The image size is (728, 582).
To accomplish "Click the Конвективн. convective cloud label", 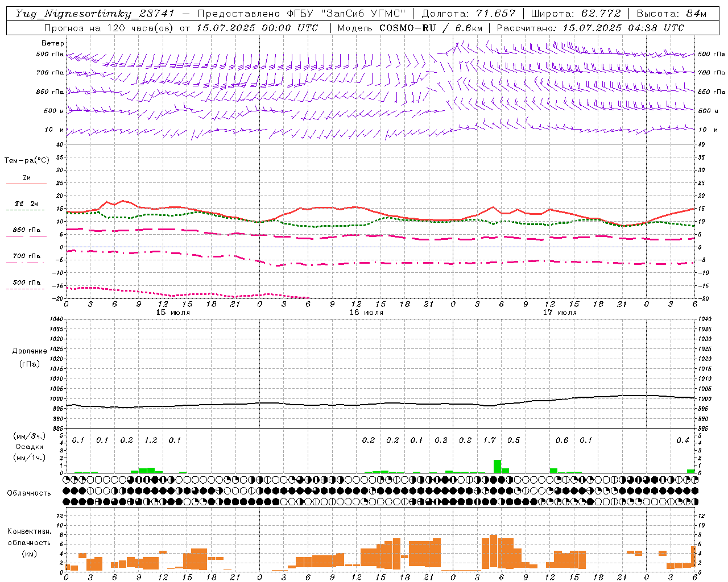I will pos(30,531).
